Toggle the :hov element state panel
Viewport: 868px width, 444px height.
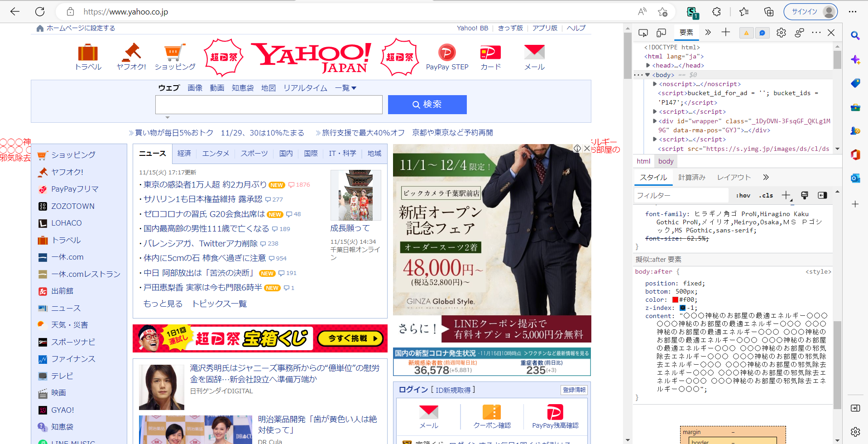click(743, 196)
